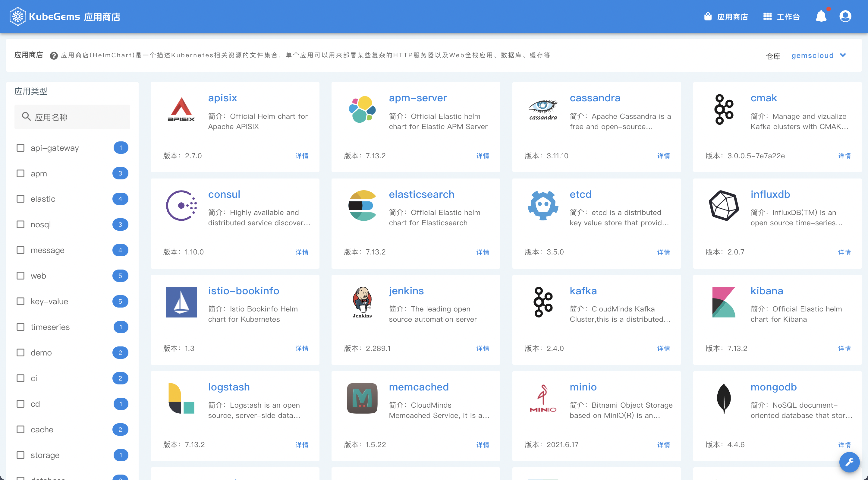Open 应用商店 in the top navigation
868x480 pixels.
pyautogui.click(x=726, y=17)
